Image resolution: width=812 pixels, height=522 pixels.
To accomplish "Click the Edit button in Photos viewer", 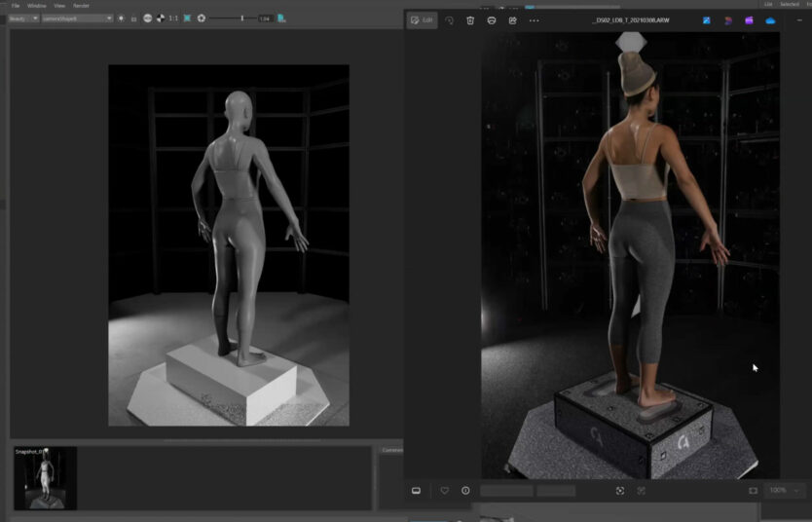I will [x=422, y=19].
